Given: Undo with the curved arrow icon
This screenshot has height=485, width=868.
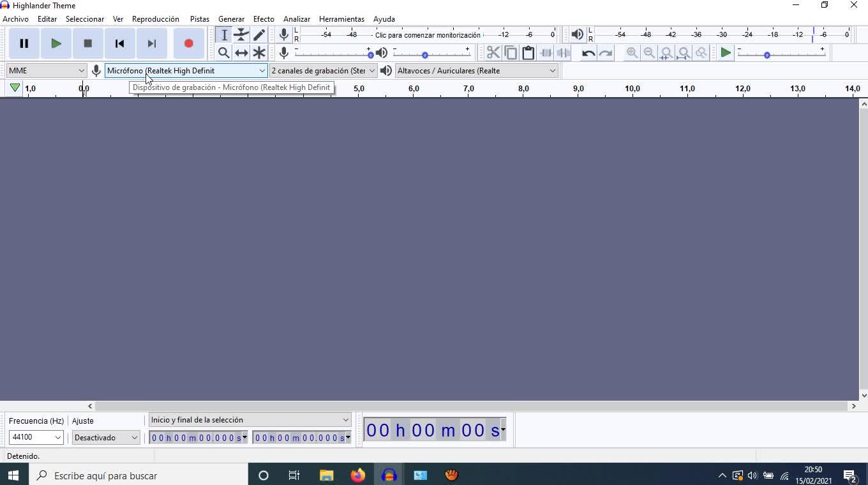Looking at the screenshot, I should point(588,53).
